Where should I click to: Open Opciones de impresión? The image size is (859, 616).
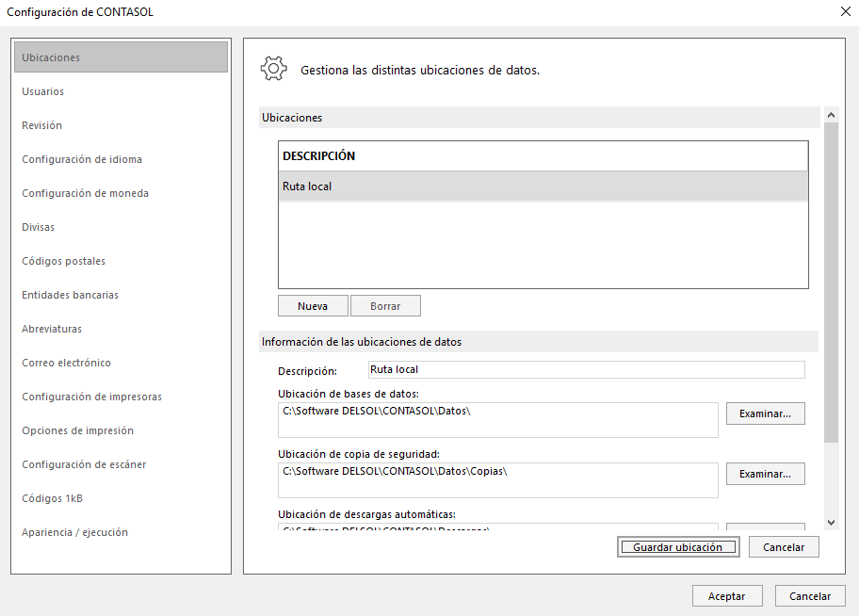tap(77, 430)
